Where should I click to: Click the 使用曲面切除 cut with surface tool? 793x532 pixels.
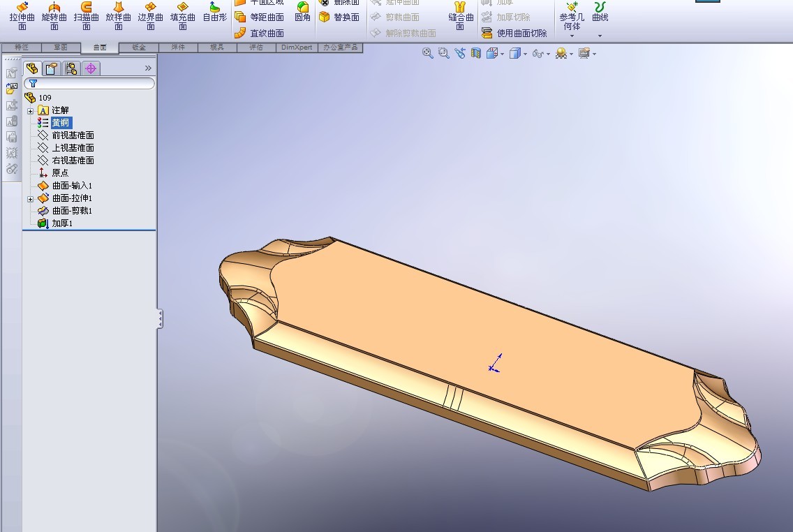pyautogui.click(x=514, y=34)
